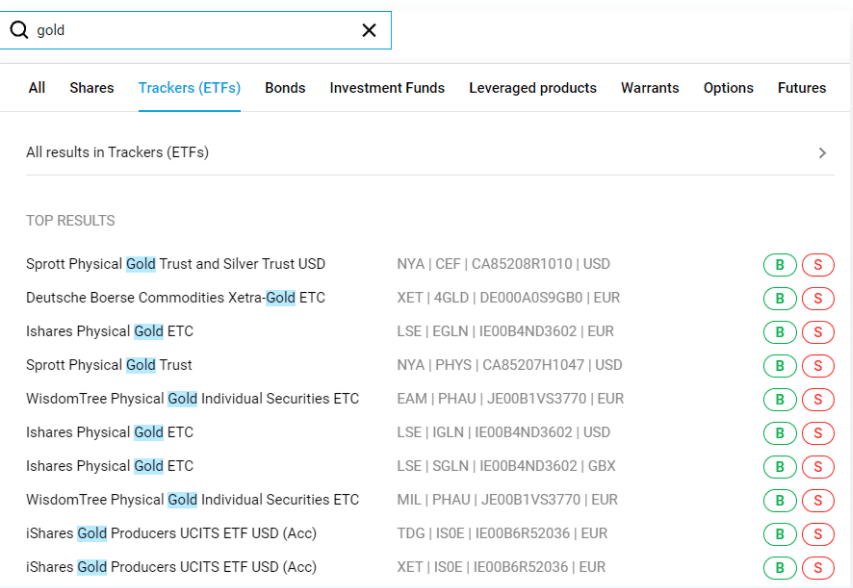853x588 pixels.
Task: Click the search magnifier icon
Action: 19,31
